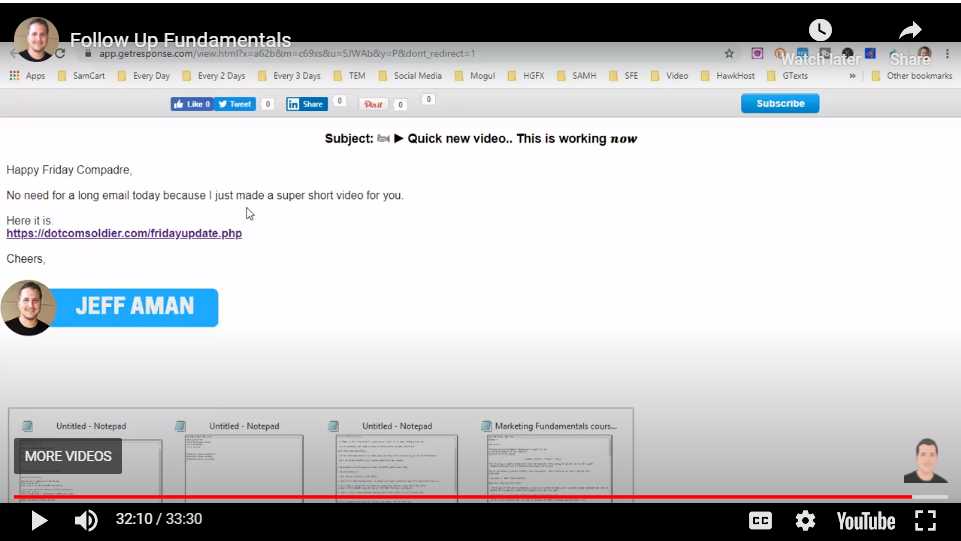Click the blue Subscribe button

click(x=780, y=104)
